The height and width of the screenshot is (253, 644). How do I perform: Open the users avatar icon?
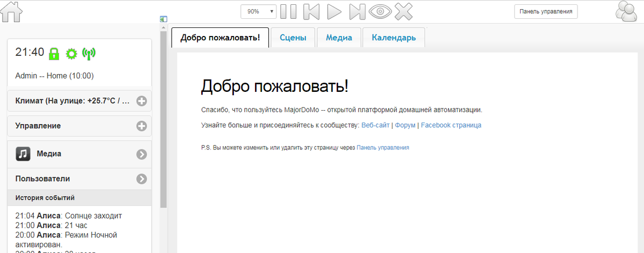pos(626,11)
